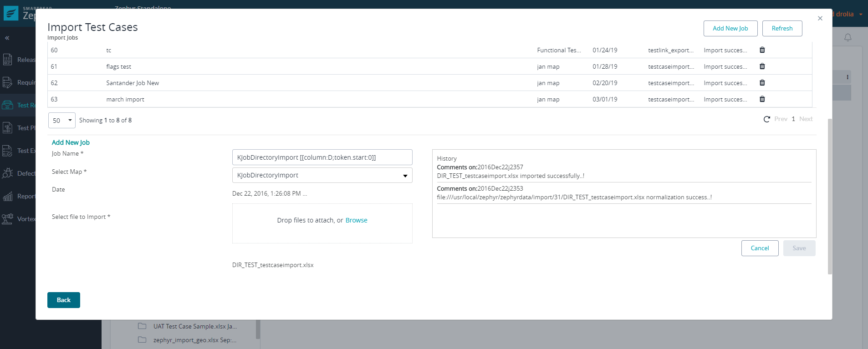Viewport: 868px width, 349px height.
Task: Click the Job Name input field
Action: pos(322,157)
